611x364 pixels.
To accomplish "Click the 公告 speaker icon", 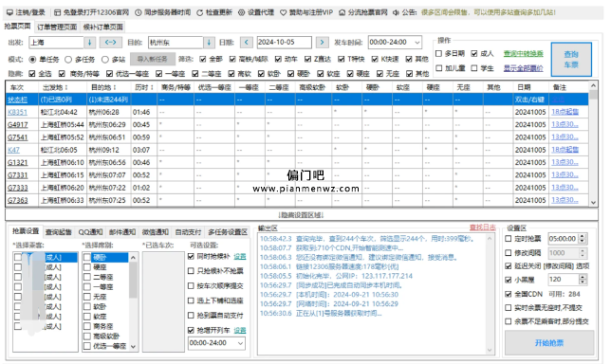I will [x=396, y=12].
